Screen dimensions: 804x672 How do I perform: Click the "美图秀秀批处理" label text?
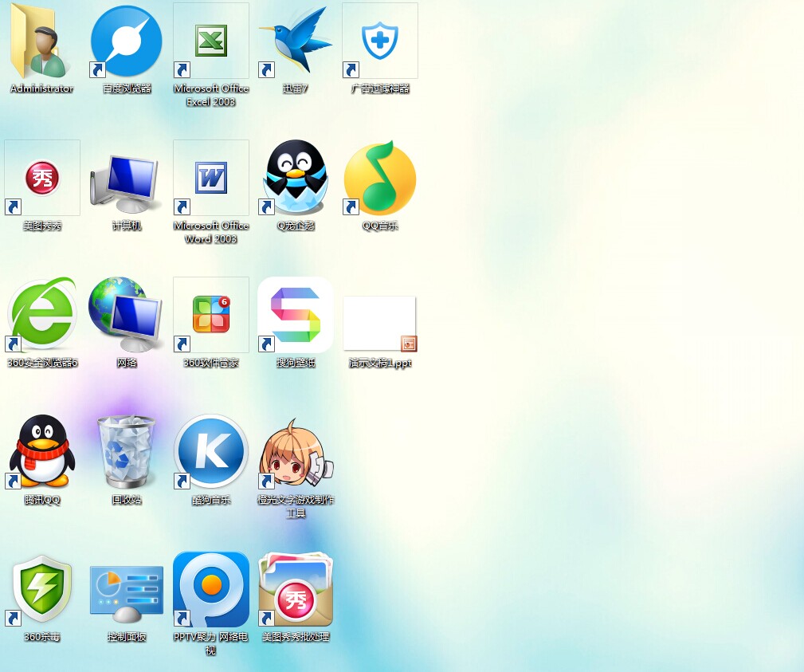click(296, 637)
